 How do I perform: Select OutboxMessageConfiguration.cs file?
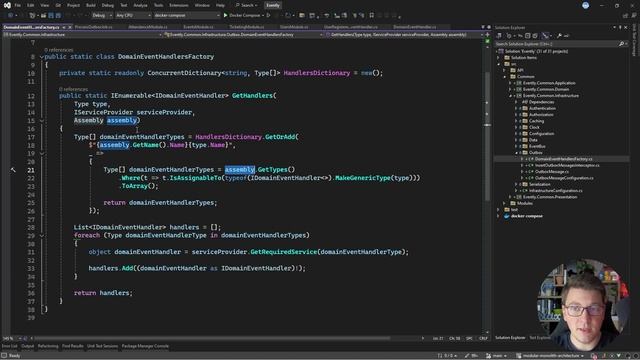564,178
